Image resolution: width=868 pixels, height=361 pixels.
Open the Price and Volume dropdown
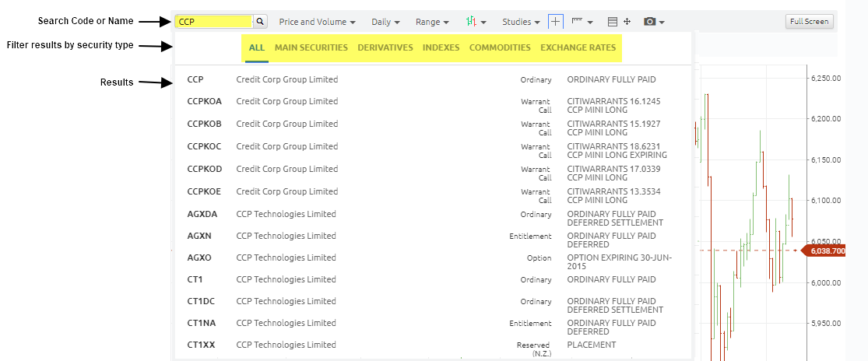point(317,22)
